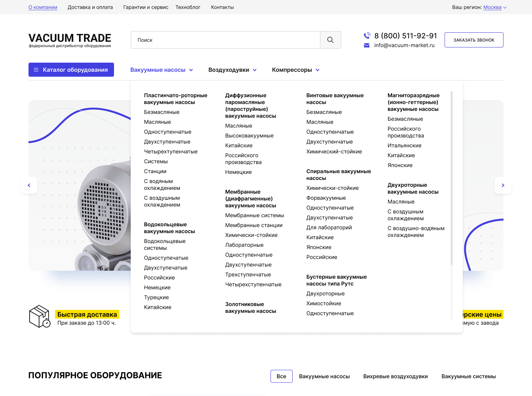This screenshot has width=532, height=396.
Task: Click the search magnifier icon
Action: pos(330,40)
